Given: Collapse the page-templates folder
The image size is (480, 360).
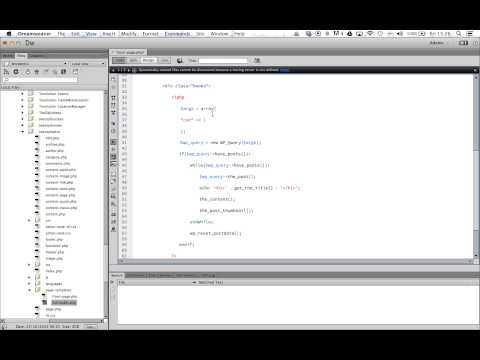Looking at the screenshot, I should tap(29, 290).
